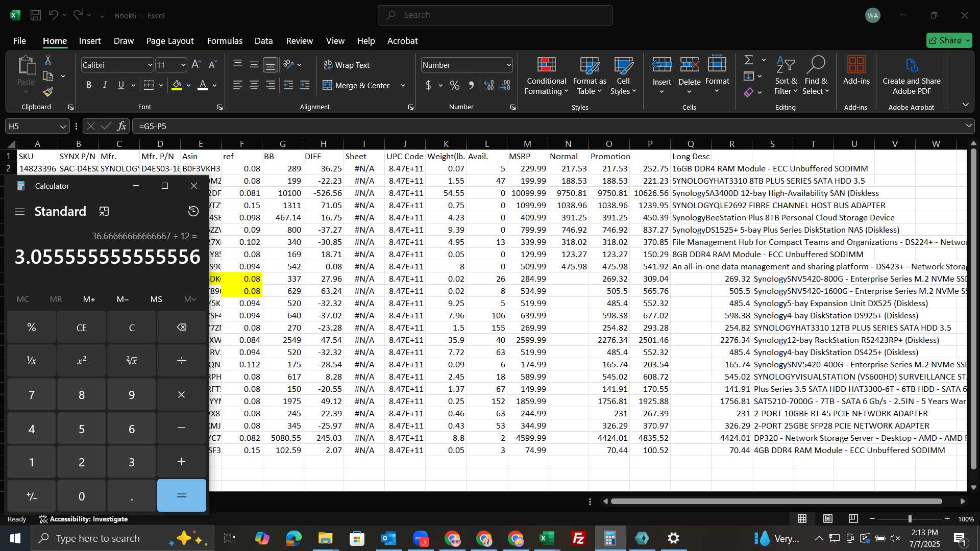Increase font size with the large A icon
The image size is (980, 551).
click(x=196, y=65)
